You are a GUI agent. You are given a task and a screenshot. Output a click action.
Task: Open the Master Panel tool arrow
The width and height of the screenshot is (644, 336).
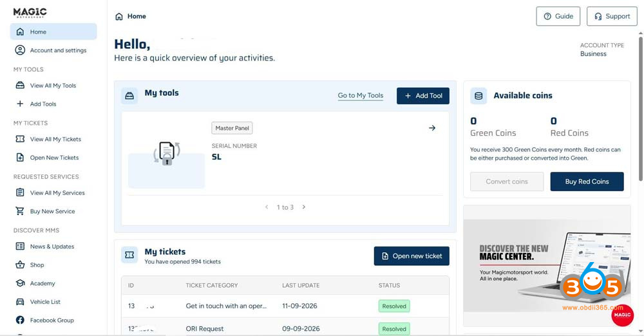432,128
